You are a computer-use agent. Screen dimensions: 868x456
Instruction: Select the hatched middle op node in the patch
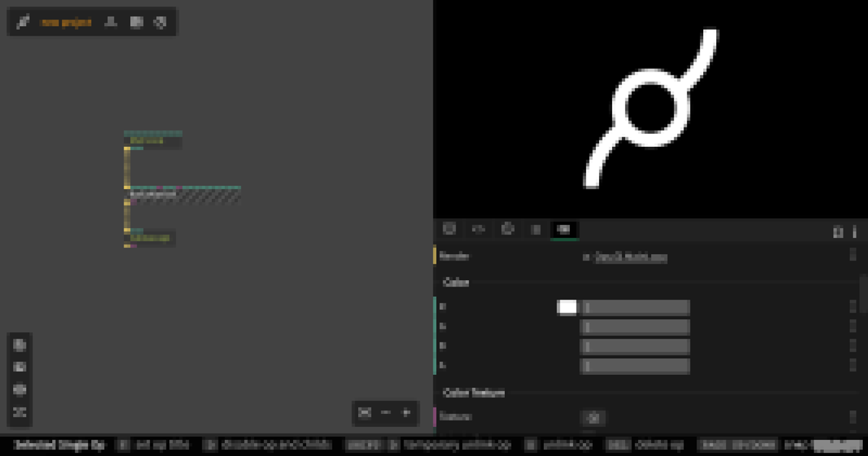click(x=182, y=195)
